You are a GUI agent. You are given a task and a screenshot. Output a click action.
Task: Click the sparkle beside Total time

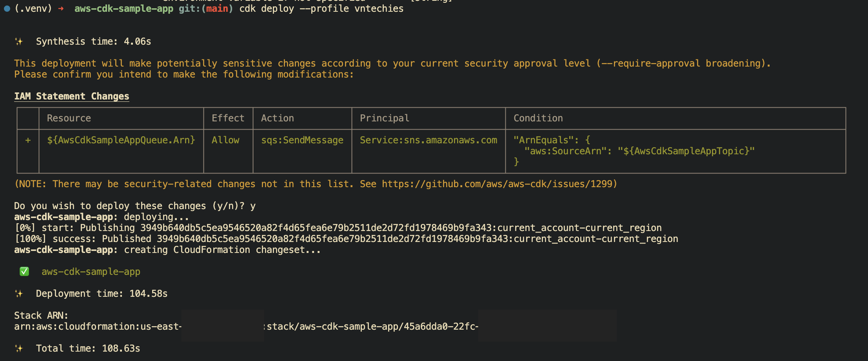click(x=19, y=348)
